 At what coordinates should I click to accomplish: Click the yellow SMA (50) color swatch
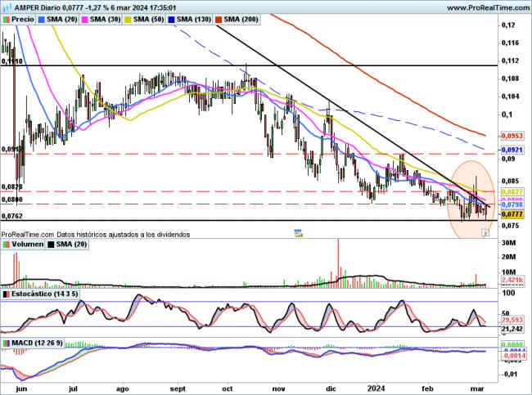click(x=128, y=20)
